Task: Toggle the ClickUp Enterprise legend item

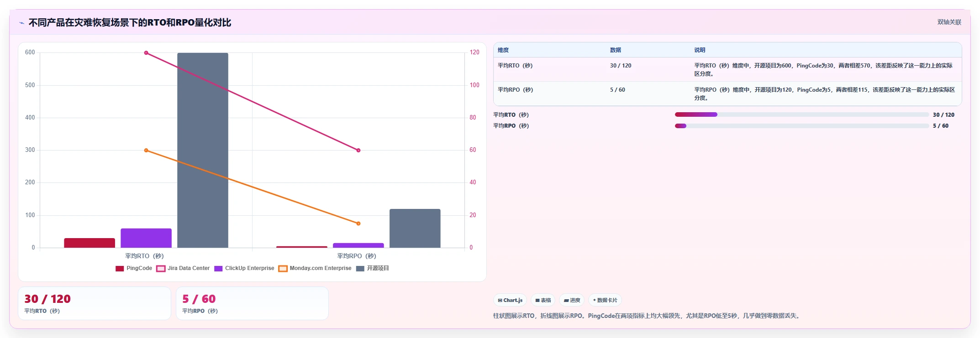Action: [x=244, y=268]
